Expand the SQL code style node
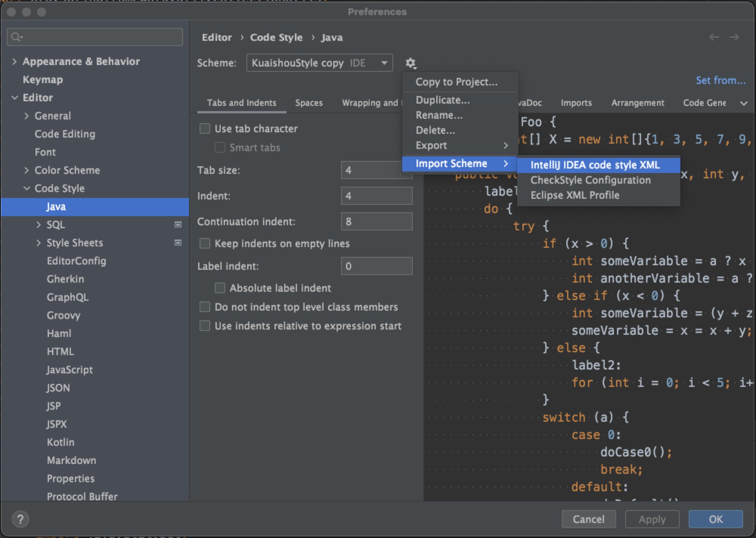 point(39,225)
